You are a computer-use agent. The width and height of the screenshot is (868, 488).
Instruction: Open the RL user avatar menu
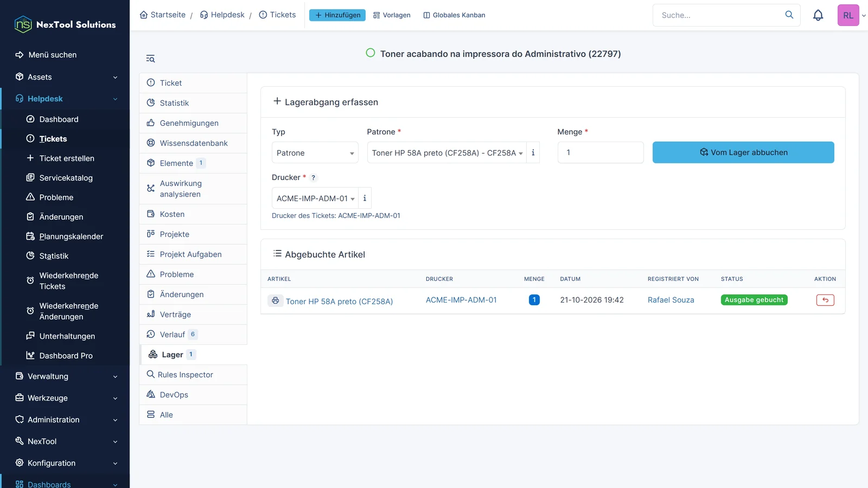coord(848,15)
